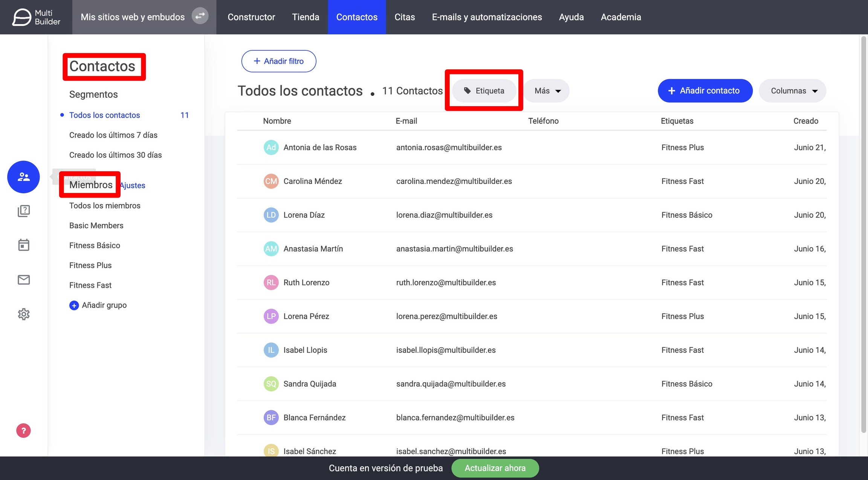Expand the Más dropdown
Viewport: 868px width, 480px height.
(547, 91)
